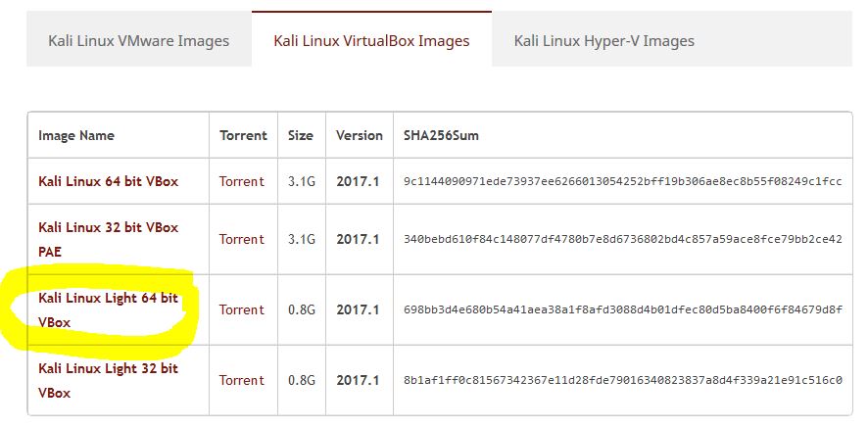The width and height of the screenshot is (868, 427).
Task: Get Torrent for Kali Linux 64 bit VBox
Action: coord(242,181)
